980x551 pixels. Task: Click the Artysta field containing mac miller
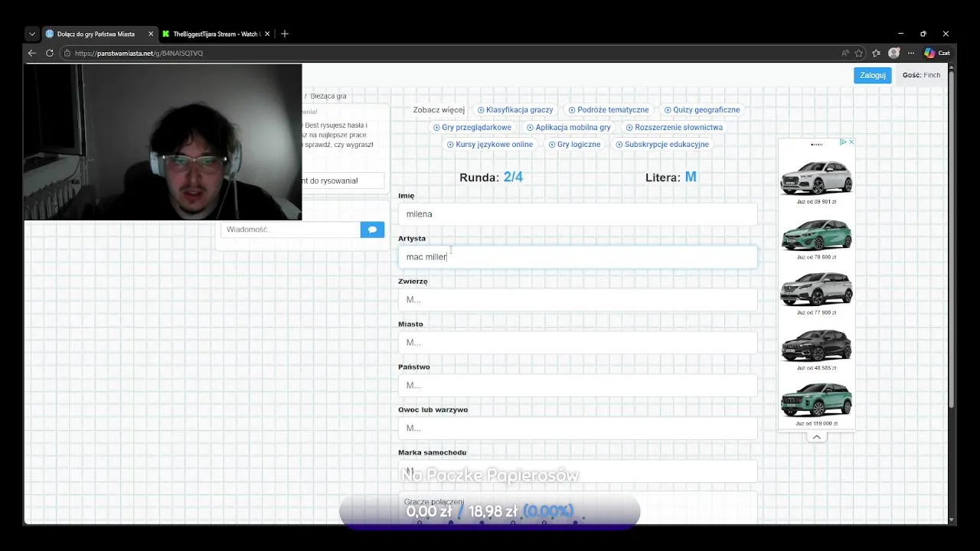(x=577, y=256)
